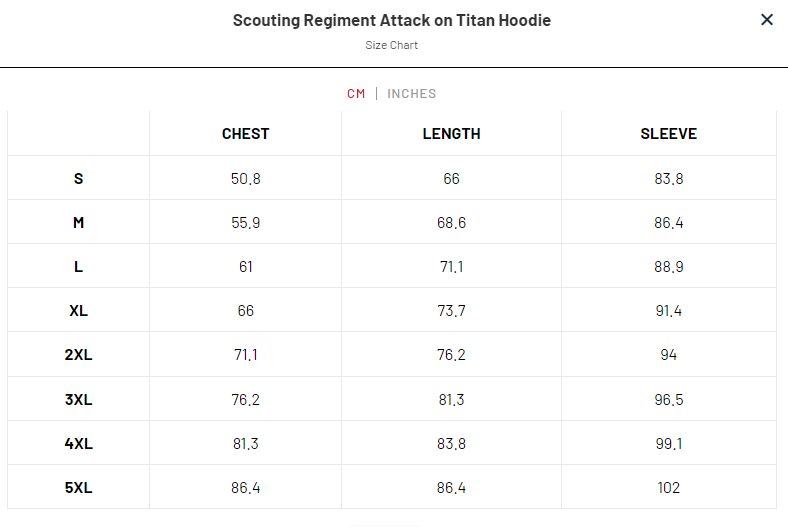Select the XL size row label

click(x=79, y=311)
